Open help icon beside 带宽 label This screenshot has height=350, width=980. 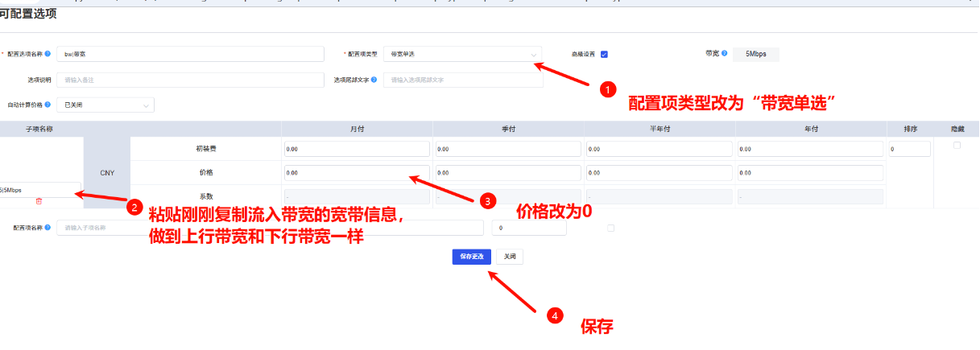point(725,53)
